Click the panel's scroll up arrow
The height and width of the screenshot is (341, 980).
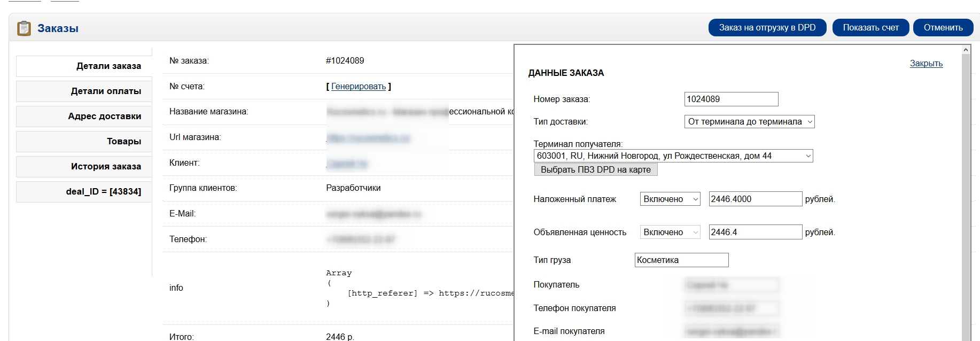click(966, 50)
